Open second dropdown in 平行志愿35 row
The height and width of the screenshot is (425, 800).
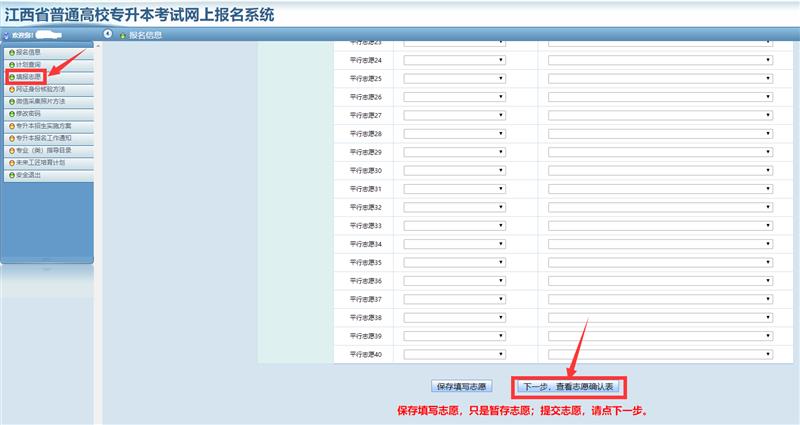(661, 262)
